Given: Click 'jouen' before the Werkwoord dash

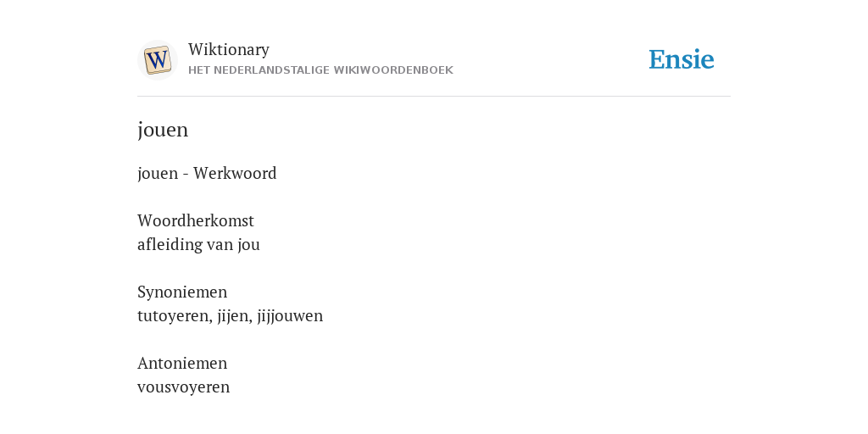Looking at the screenshot, I should click(158, 173).
